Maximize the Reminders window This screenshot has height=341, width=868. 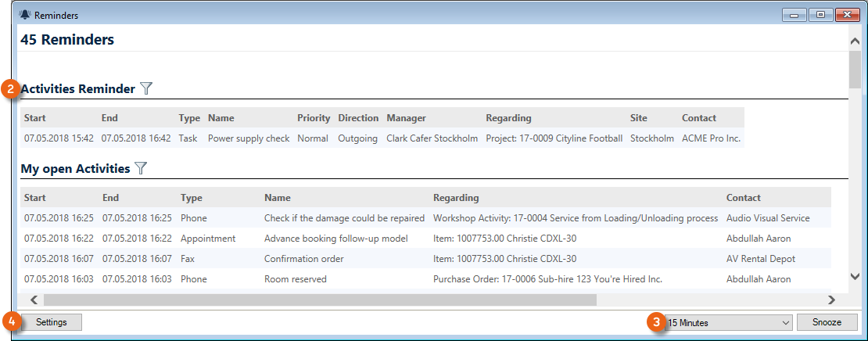pos(820,15)
